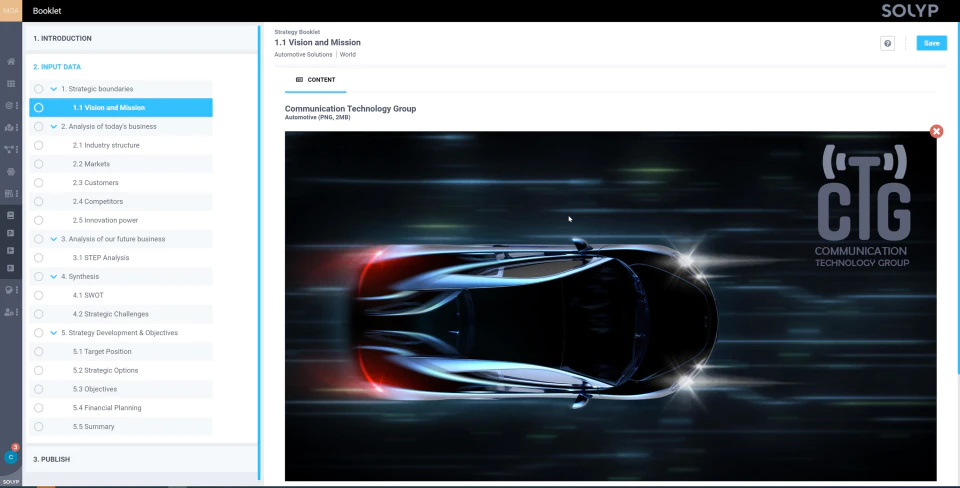The height and width of the screenshot is (488, 960).
Task: Collapse Strategy Development & Objectives chevron
Action: click(53, 333)
